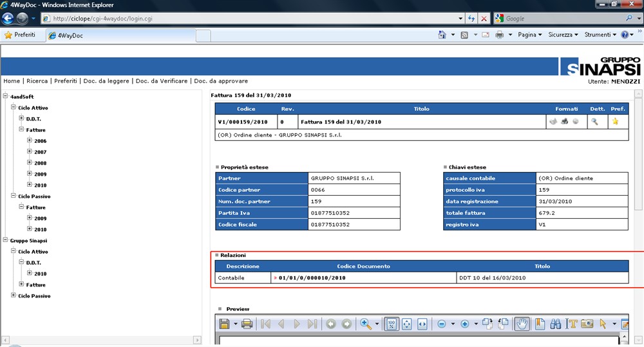The width and height of the screenshot is (644, 347).
Task: Open the address bar history dropdown
Action: click(460, 19)
